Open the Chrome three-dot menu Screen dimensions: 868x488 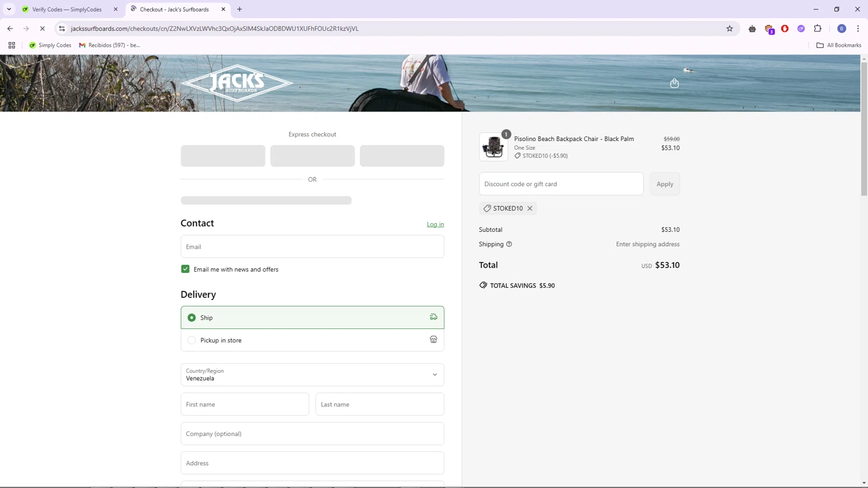858,28
